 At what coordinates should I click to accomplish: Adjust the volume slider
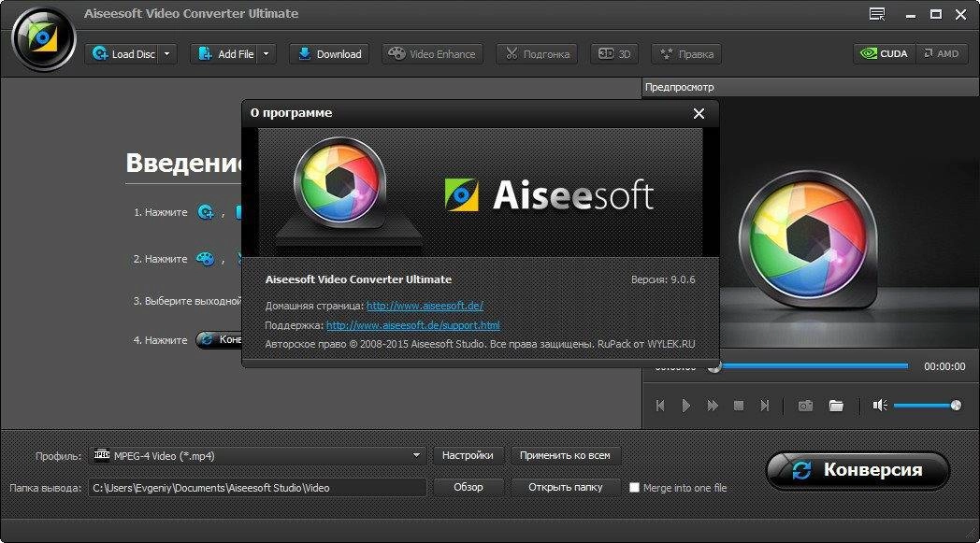point(928,406)
